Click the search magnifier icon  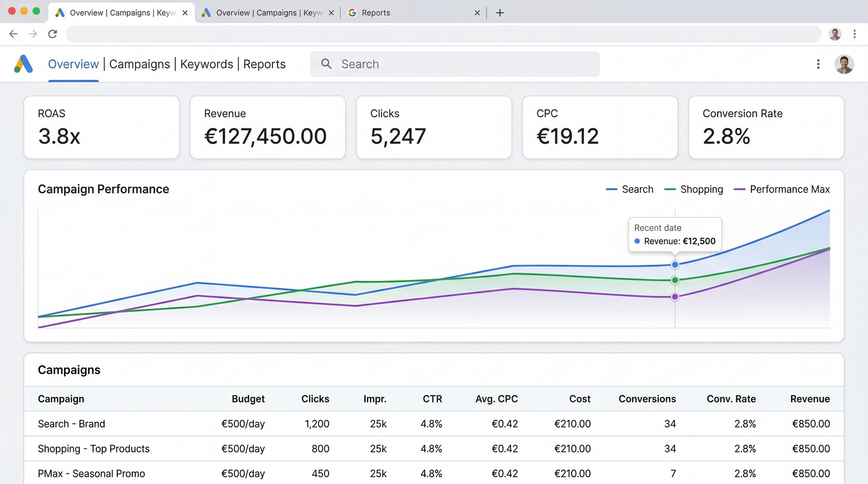click(326, 64)
